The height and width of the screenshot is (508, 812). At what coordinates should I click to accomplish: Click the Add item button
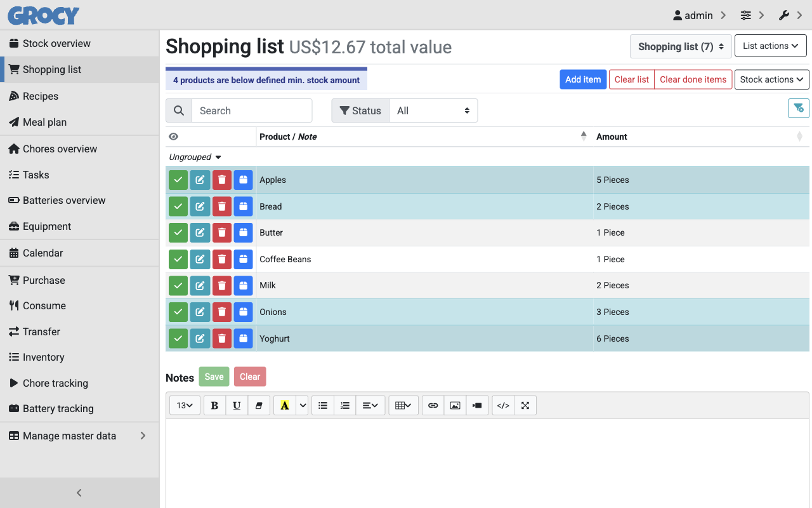pyautogui.click(x=583, y=79)
